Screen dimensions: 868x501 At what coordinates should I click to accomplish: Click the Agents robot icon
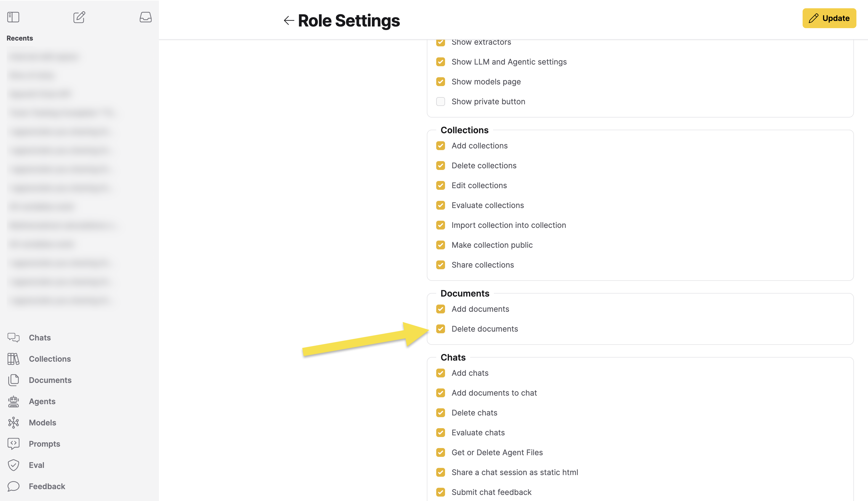click(14, 401)
